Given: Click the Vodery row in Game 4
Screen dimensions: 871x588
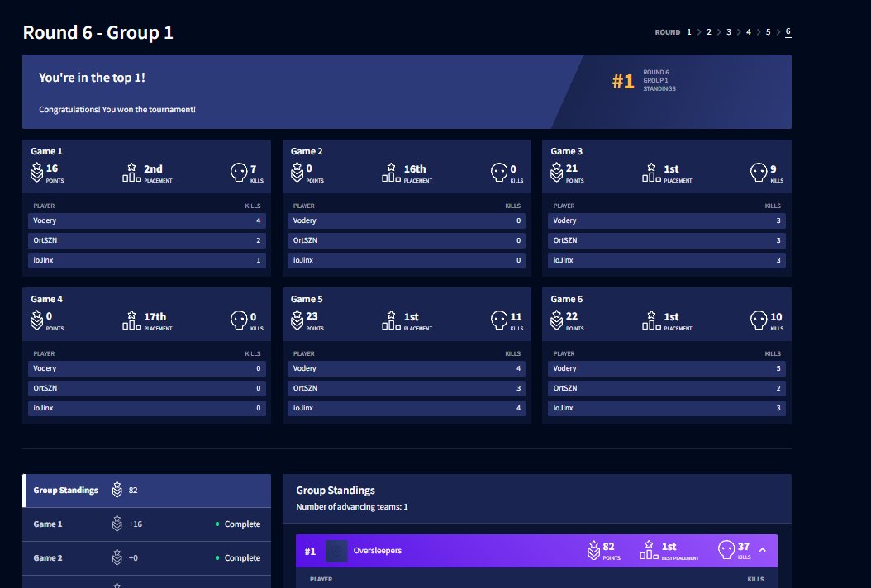Looking at the screenshot, I should (146, 368).
